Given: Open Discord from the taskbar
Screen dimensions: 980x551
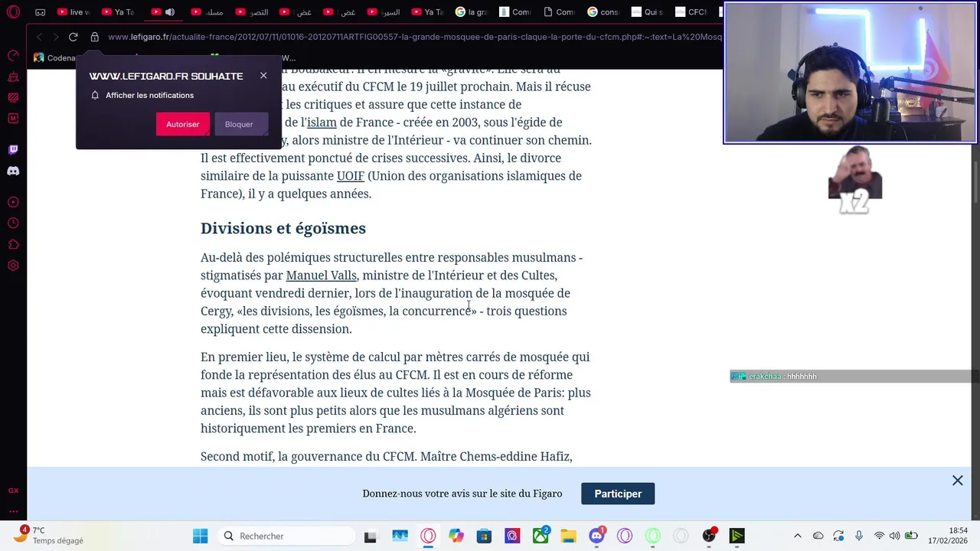Looking at the screenshot, I should pyautogui.click(x=597, y=536).
